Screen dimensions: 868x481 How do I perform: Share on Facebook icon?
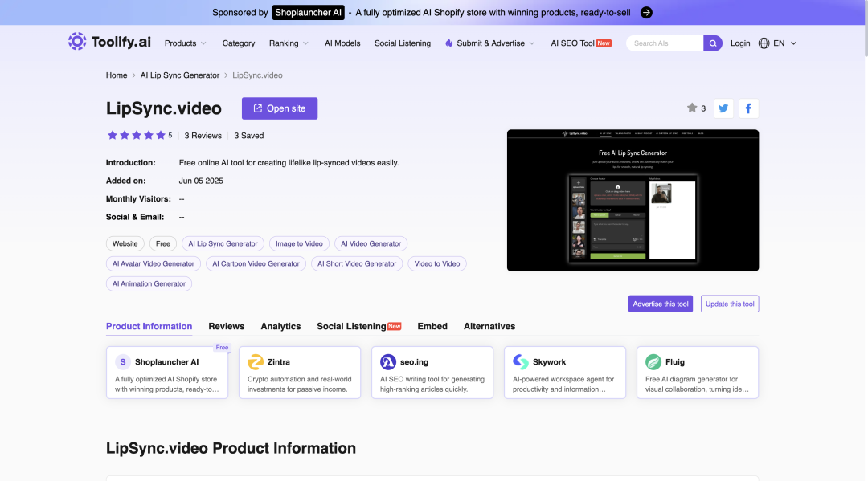(x=748, y=108)
